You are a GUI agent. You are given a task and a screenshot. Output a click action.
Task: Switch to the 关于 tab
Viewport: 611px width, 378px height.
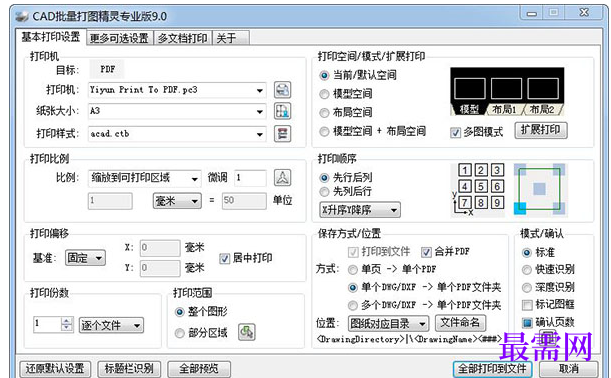[x=231, y=38]
